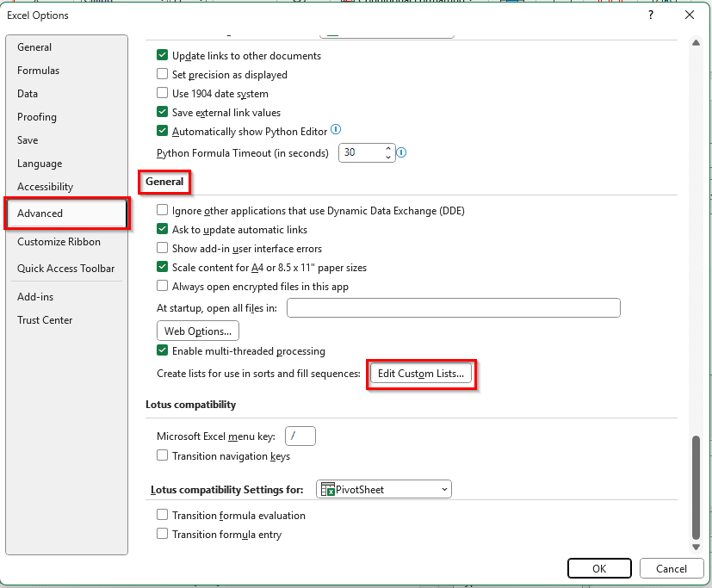Open Lotus compatibility sheet dropdown PivotSheet
Viewport: 712px width, 588px height.
(x=384, y=490)
